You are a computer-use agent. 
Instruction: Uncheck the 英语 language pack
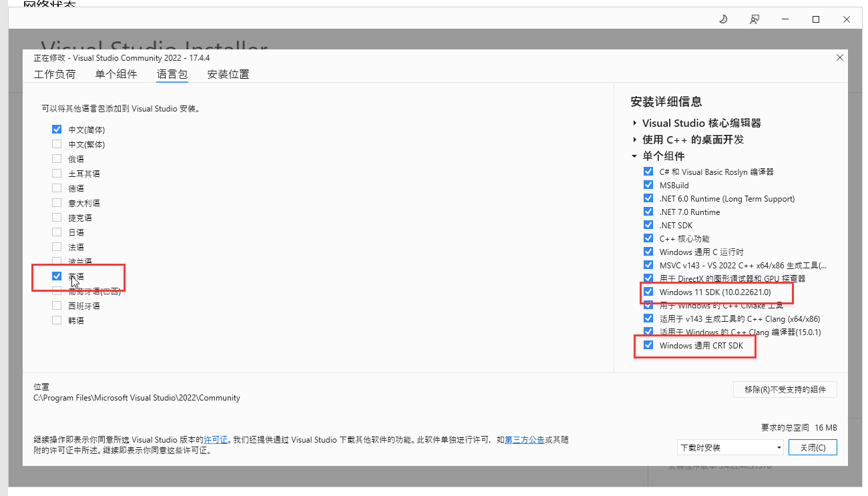(57, 276)
